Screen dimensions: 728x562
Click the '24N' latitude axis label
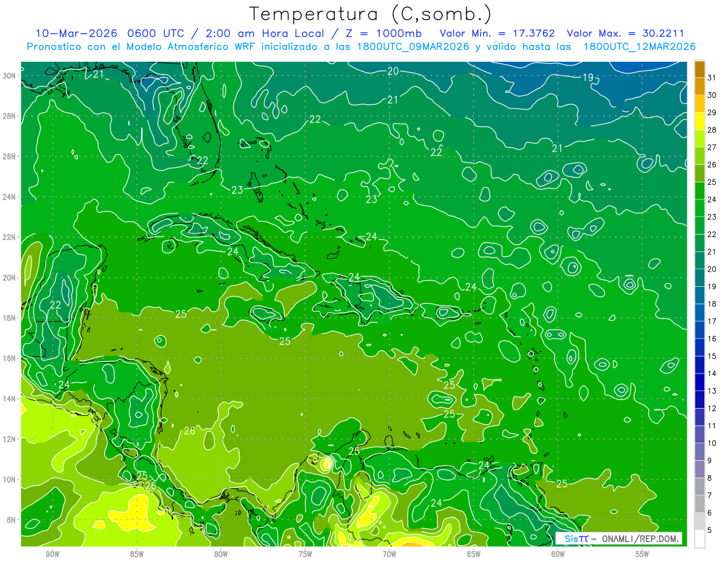click(x=9, y=197)
